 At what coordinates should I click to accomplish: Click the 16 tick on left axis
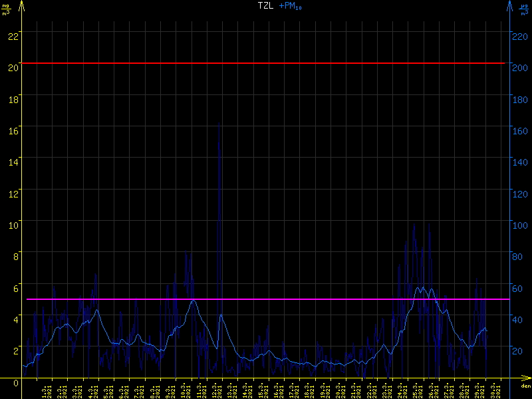pyautogui.click(x=12, y=130)
